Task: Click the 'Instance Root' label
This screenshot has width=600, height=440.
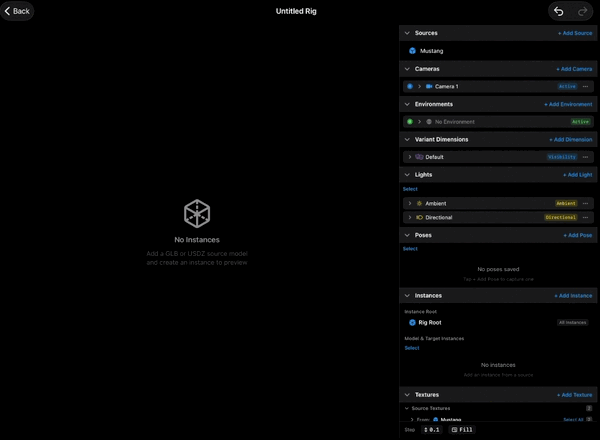Action: coord(421,312)
